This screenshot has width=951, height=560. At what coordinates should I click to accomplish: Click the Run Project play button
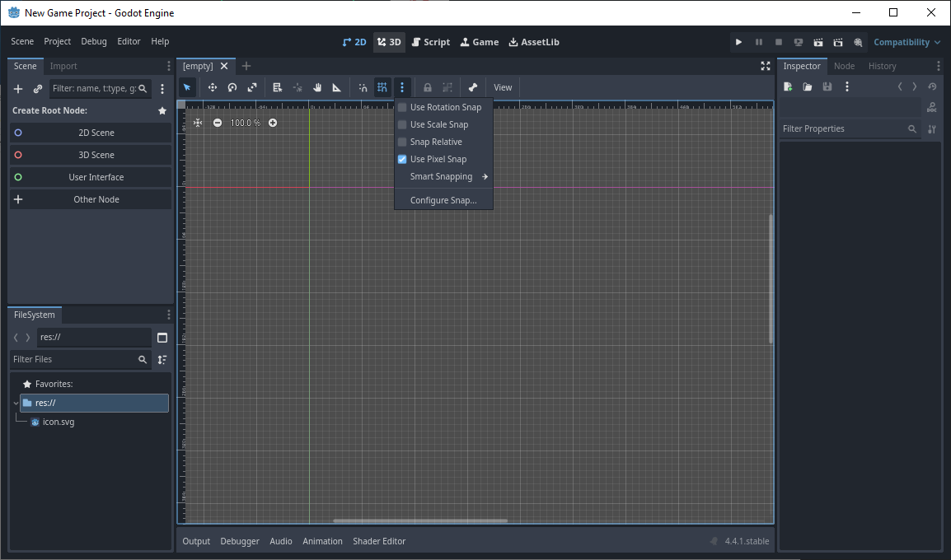pos(738,42)
